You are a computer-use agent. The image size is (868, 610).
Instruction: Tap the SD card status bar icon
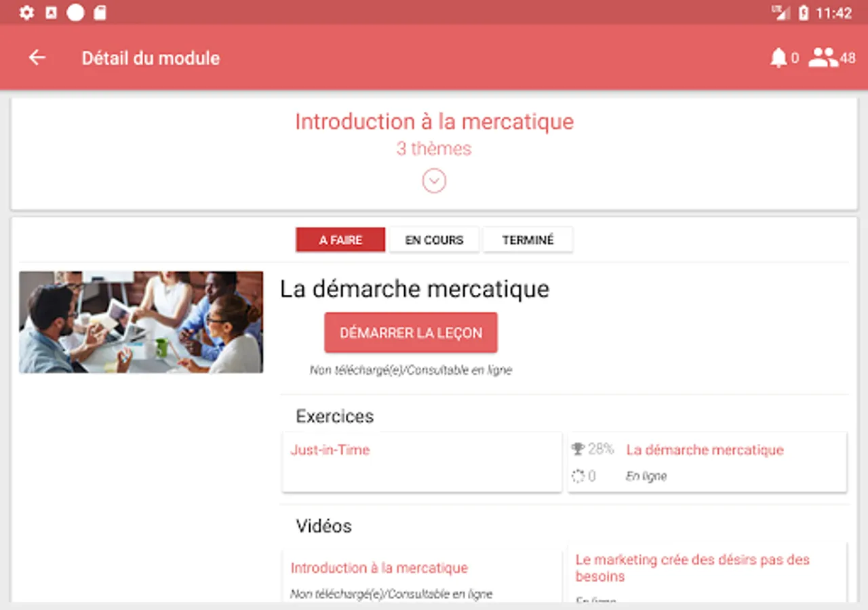click(100, 12)
